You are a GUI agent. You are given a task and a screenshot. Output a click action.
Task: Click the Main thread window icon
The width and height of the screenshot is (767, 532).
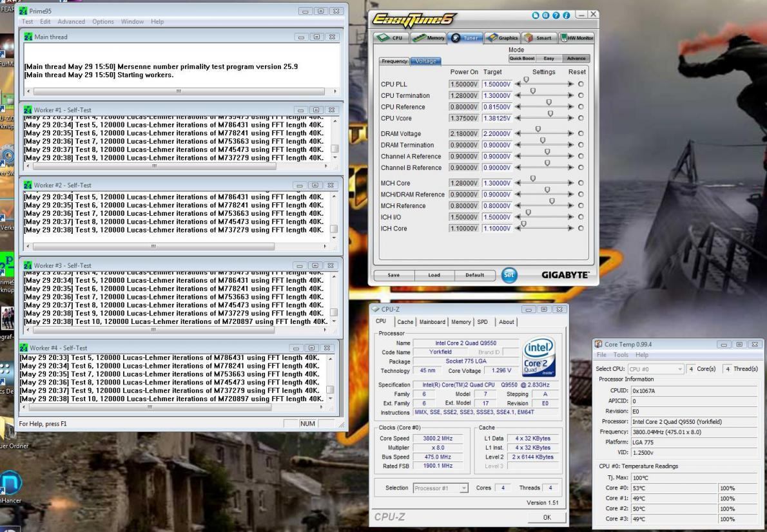[28, 37]
